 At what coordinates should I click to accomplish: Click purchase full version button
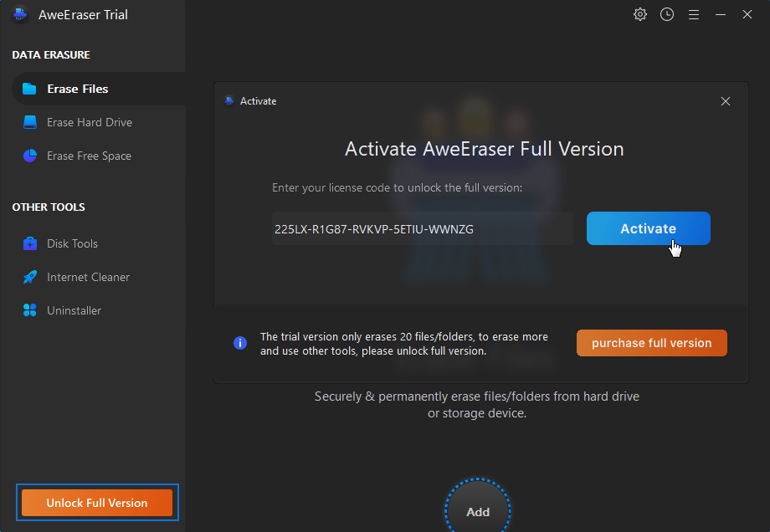point(652,343)
